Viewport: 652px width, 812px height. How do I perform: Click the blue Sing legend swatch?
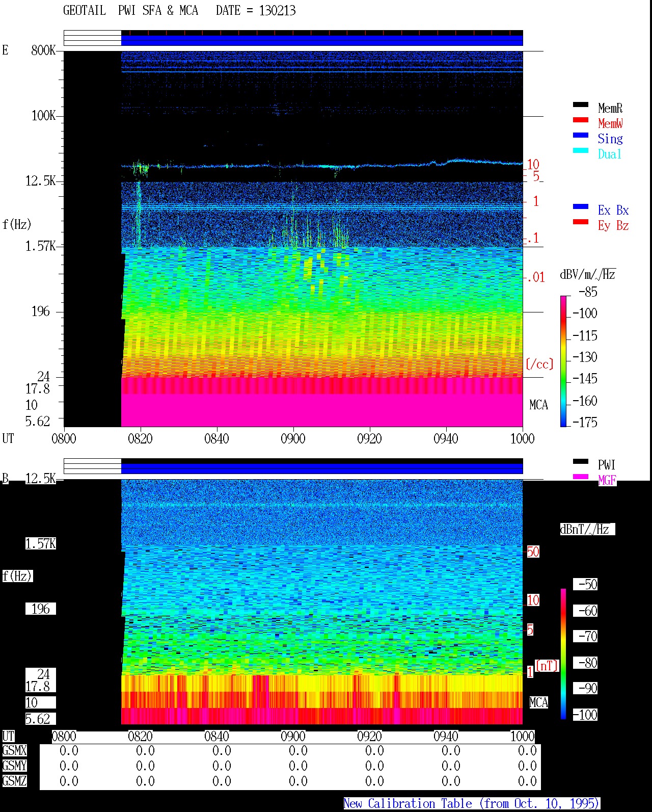[580, 136]
